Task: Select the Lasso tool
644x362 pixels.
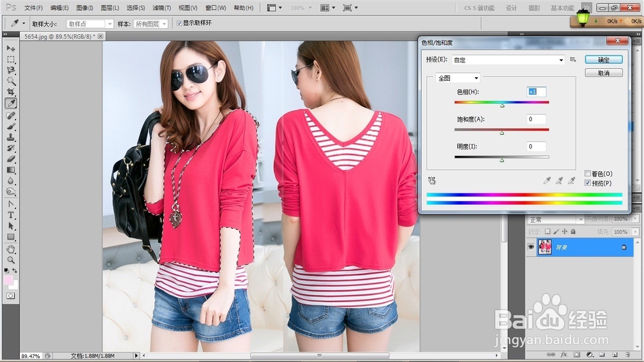Action: [11, 70]
